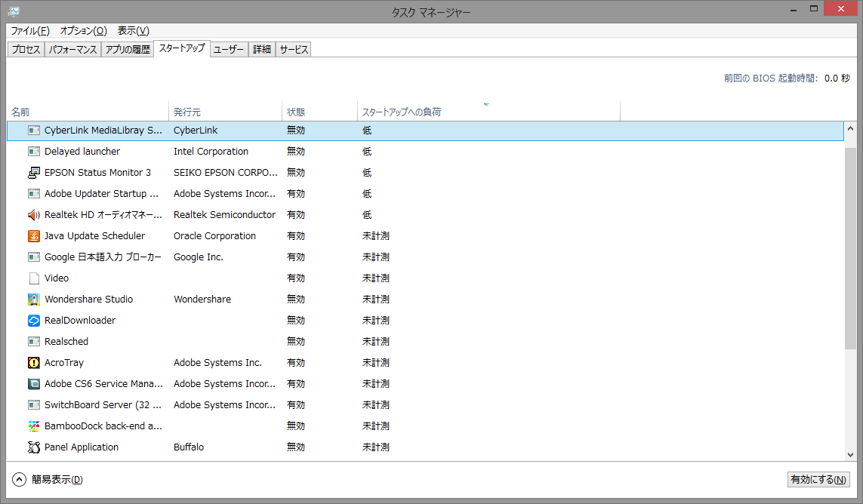The height and width of the screenshot is (504, 863).
Task: Click the Adobe Systems Inc. publisher cell
Action: 217,363
